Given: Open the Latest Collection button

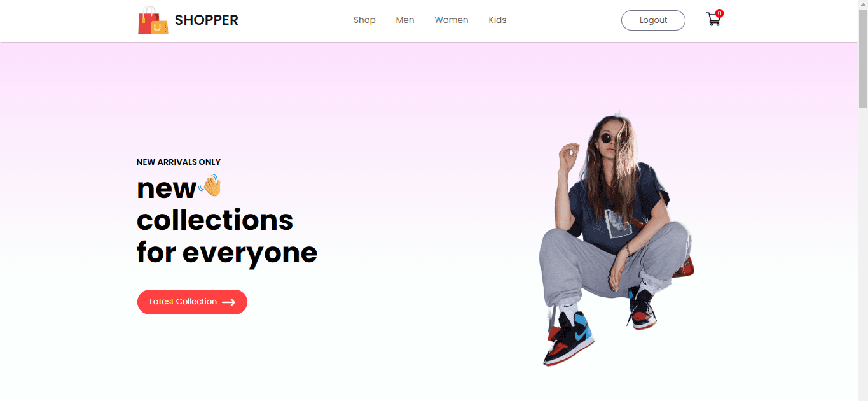Looking at the screenshot, I should coord(192,302).
